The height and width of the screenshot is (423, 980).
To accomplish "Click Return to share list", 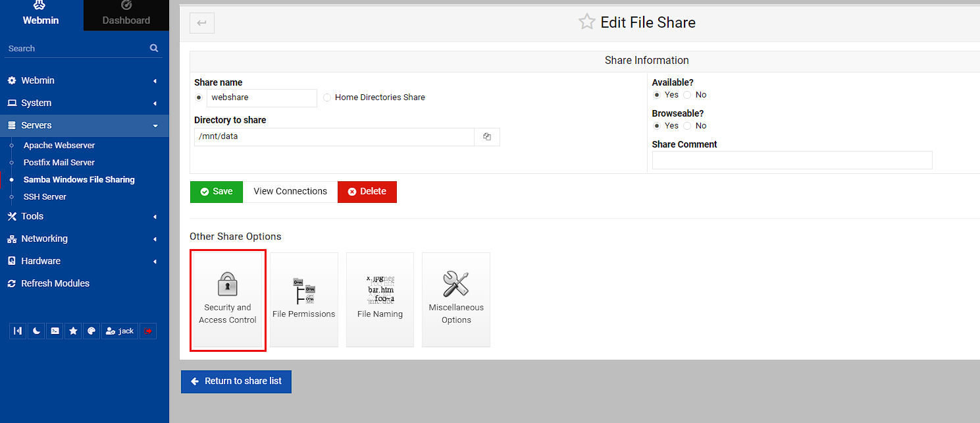I will tap(236, 381).
